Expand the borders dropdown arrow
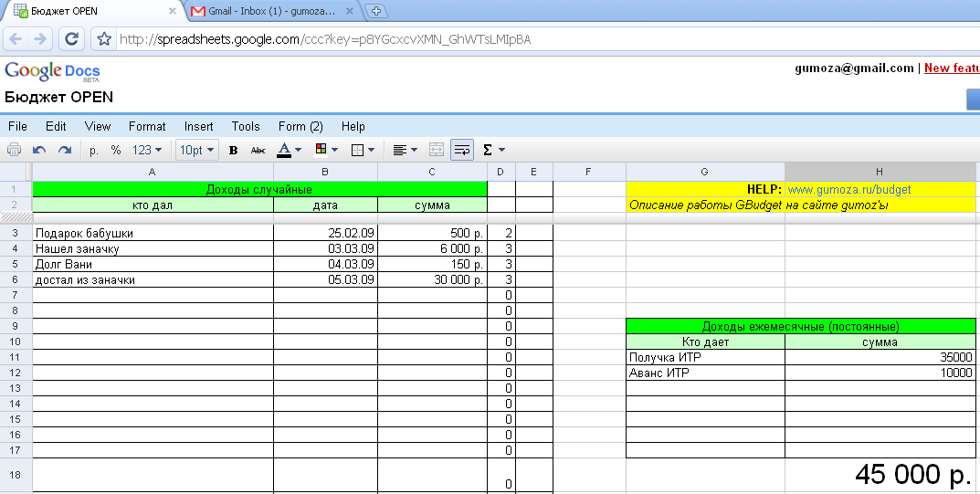The width and height of the screenshot is (980, 494). tap(371, 150)
